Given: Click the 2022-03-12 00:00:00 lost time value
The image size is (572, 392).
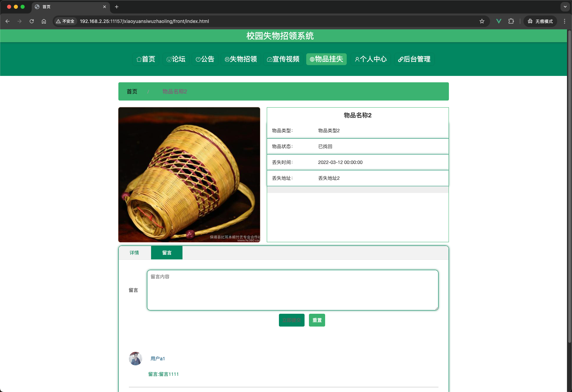Looking at the screenshot, I should click(x=340, y=162).
